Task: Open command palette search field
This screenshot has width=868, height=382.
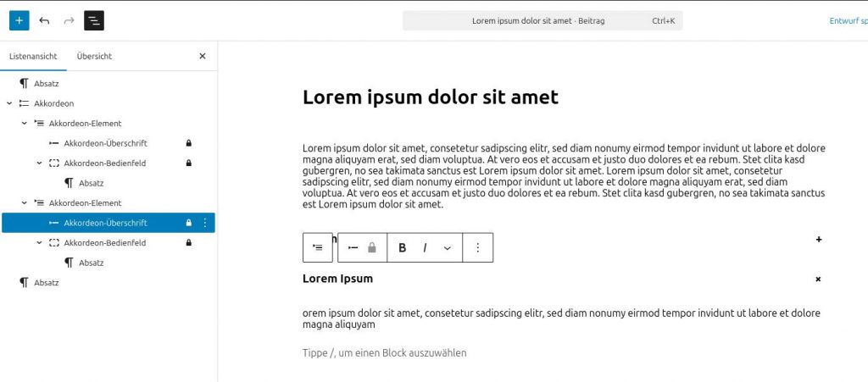Action: click(x=542, y=21)
